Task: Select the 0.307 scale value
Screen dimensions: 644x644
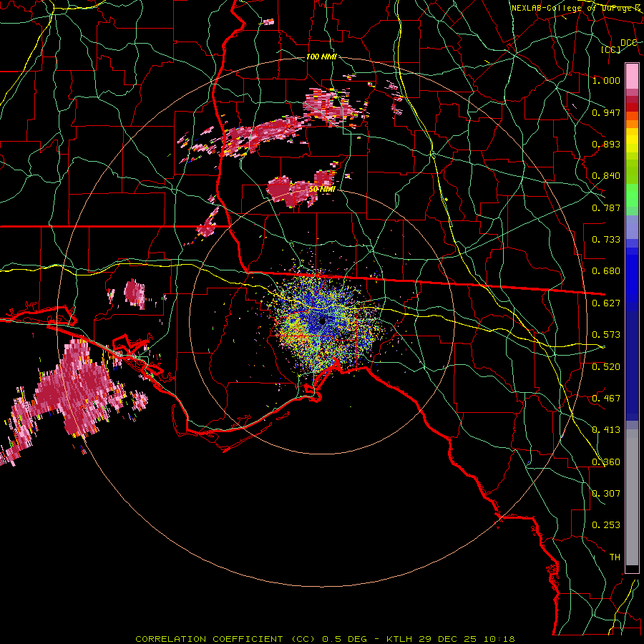Action: pos(606,494)
